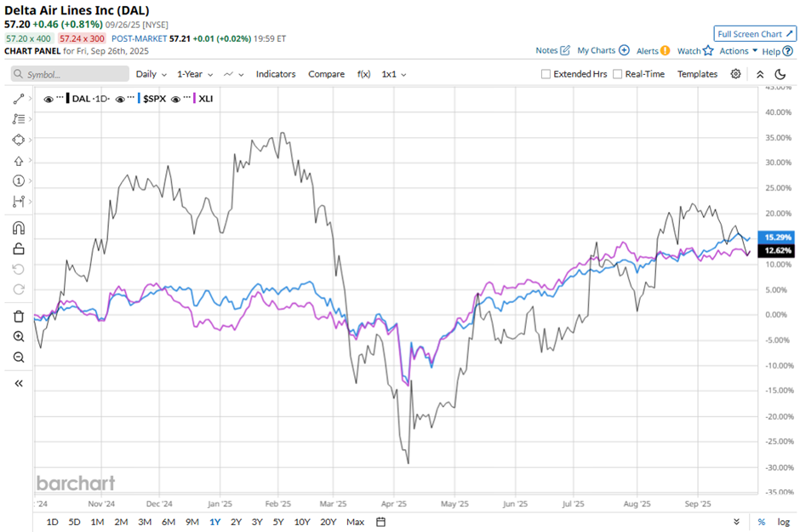Click the purple XLI series color swatch
The image size is (800, 532).
pos(194,99)
